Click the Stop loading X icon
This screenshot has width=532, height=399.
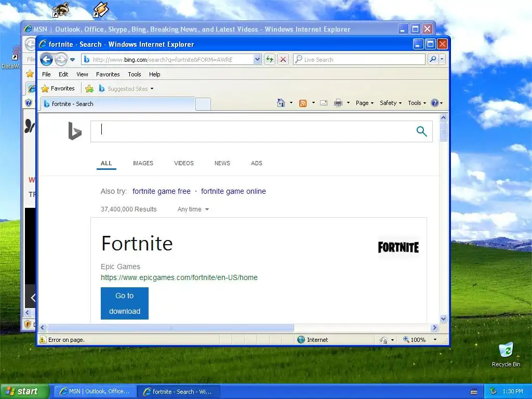(x=283, y=59)
